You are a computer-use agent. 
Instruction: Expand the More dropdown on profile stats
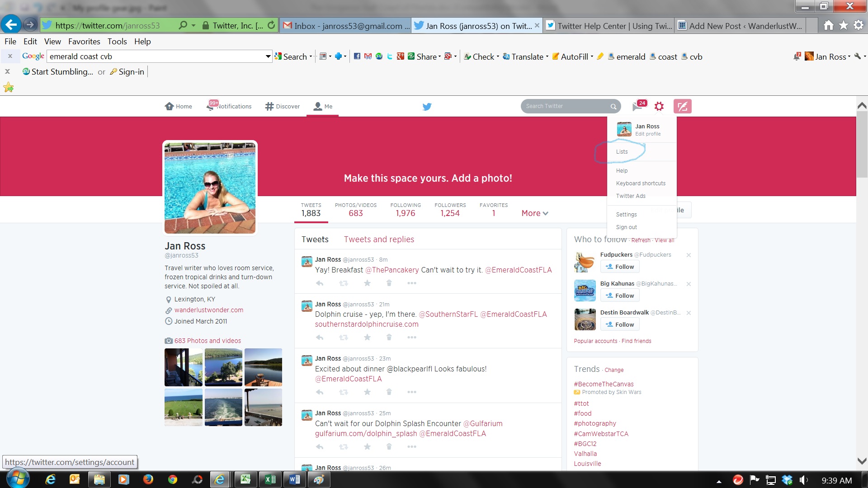(535, 213)
